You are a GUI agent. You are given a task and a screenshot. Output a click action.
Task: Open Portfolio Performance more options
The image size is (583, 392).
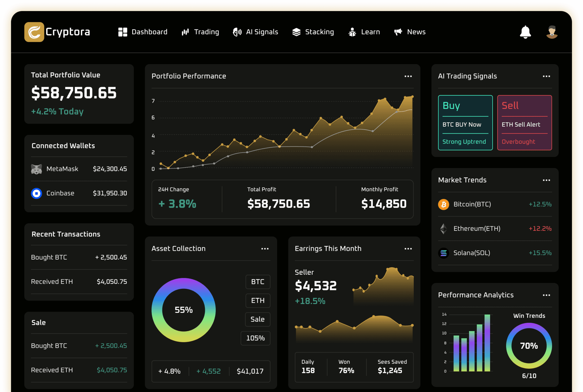point(408,76)
